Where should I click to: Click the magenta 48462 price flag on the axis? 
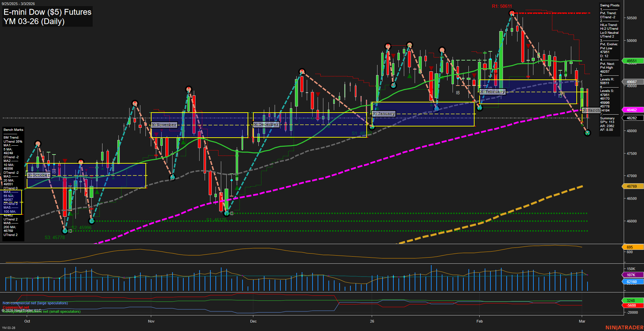[632, 110]
